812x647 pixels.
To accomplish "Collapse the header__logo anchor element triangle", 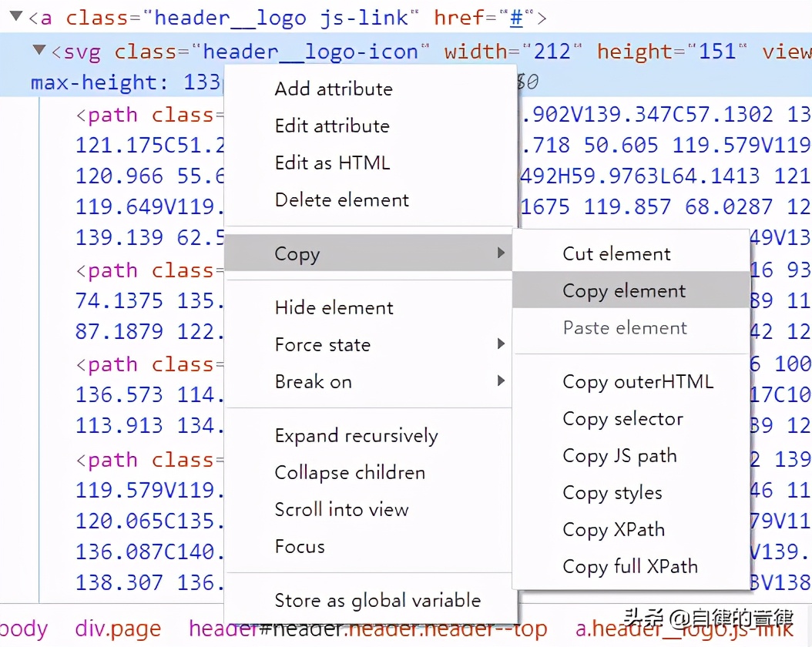I will (15, 16).
